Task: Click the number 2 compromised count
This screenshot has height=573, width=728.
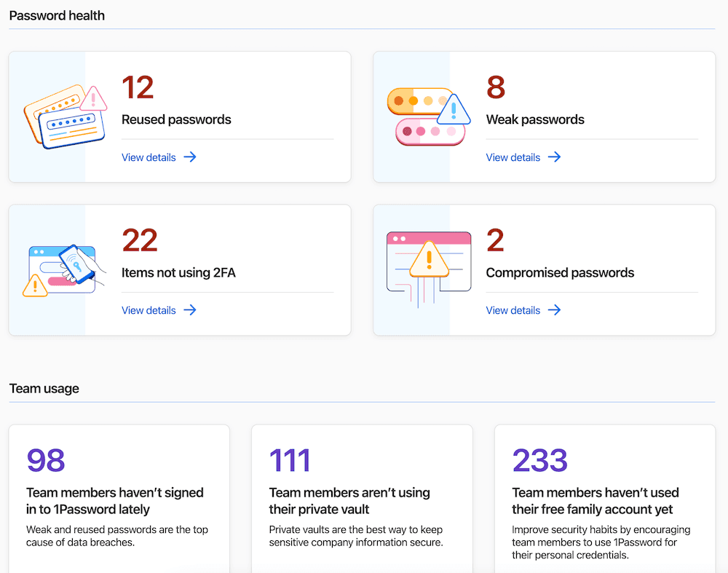Action: click(495, 240)
